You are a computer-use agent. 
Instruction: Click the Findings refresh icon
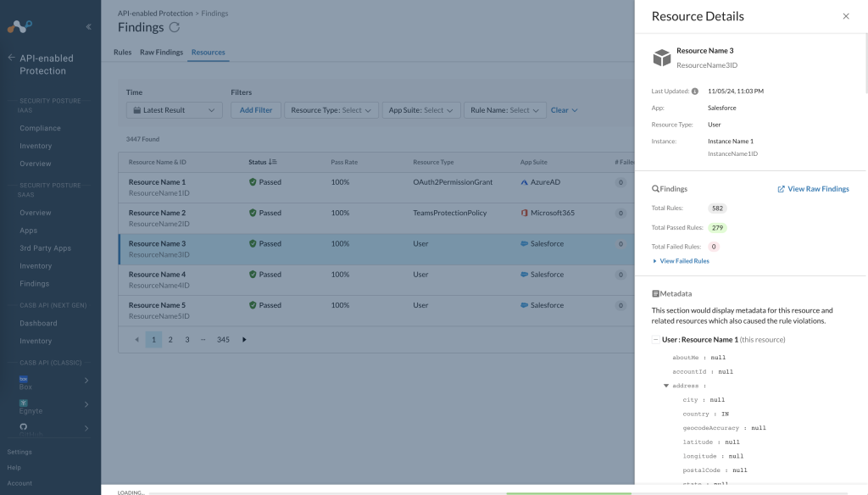[175, 27]
